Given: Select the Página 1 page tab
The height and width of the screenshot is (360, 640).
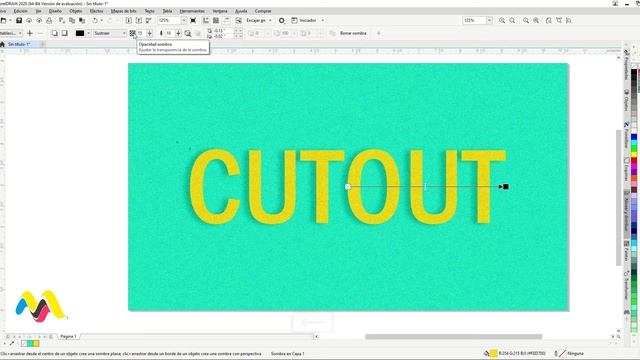Looking at the screenshot, I should pyautogui.click(x=68, y=336).
